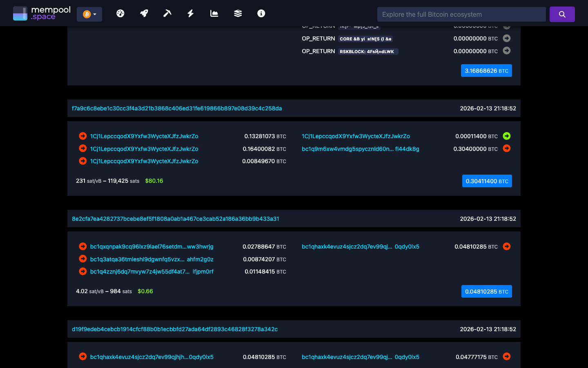Click the stacked blocks layers icon
588x368 pixels.
click(x=238, y=13)
